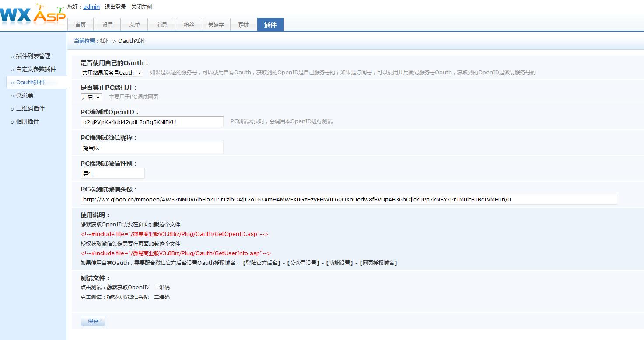Viewport: 644px width, 340px height.
Task: Go to the 粉丝 tab
Action: pos(189,24)
